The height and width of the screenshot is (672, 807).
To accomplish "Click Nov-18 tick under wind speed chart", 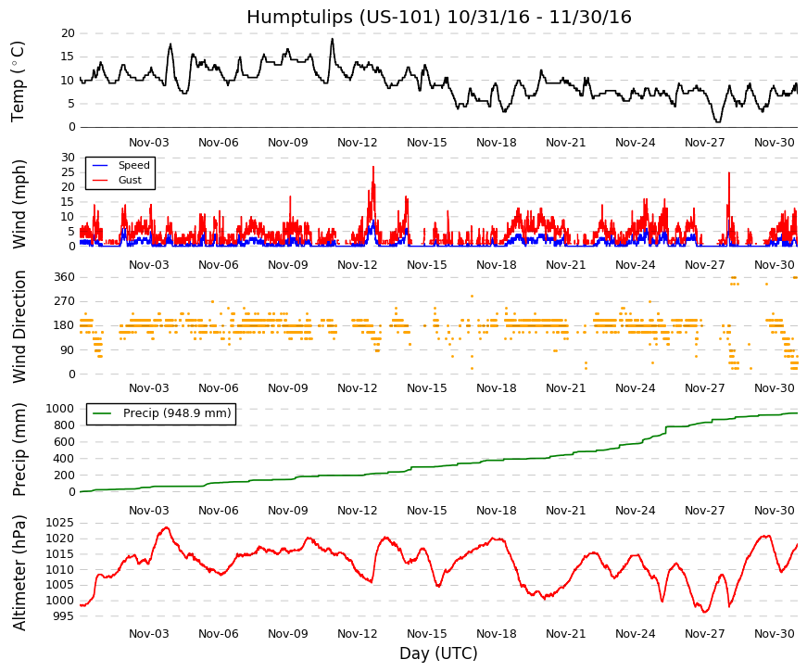I will (496, 265).
